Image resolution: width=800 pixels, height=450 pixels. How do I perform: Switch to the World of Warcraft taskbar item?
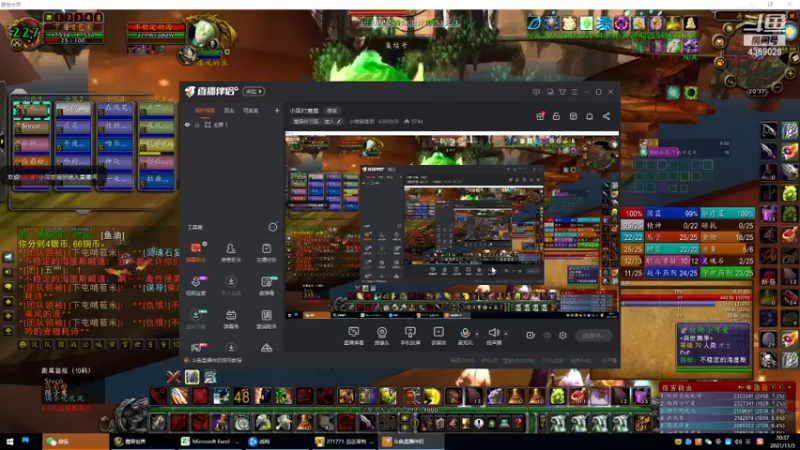(144, 441)
